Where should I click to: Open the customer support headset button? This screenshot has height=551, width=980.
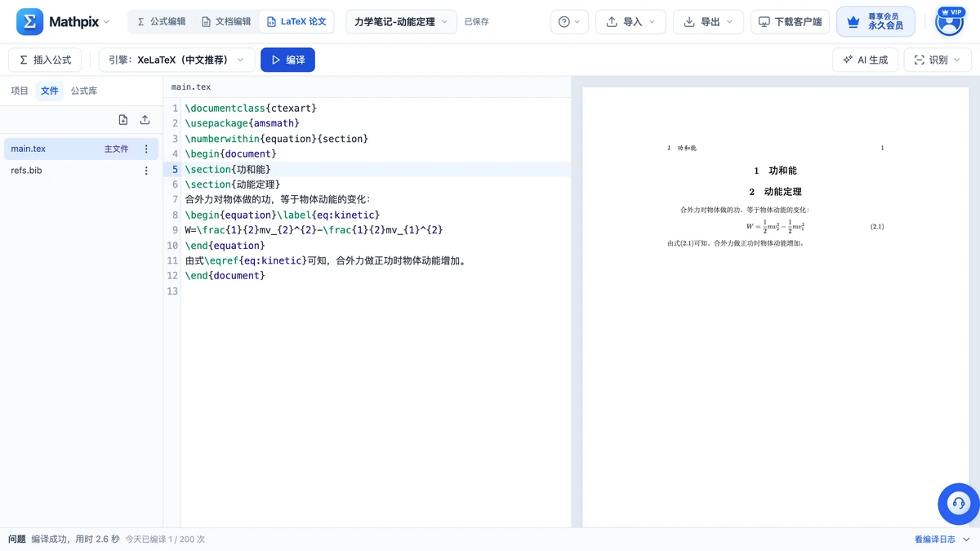(x=959, y=504)
